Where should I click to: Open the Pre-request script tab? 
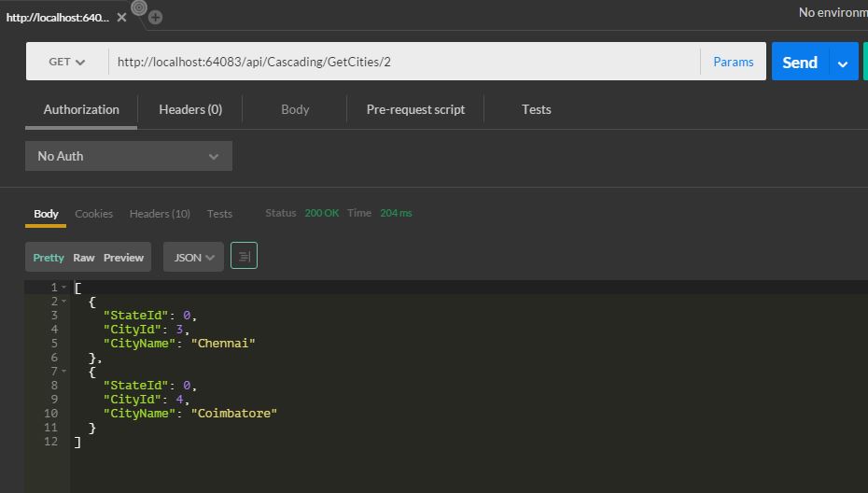click(x=415, y=109)
